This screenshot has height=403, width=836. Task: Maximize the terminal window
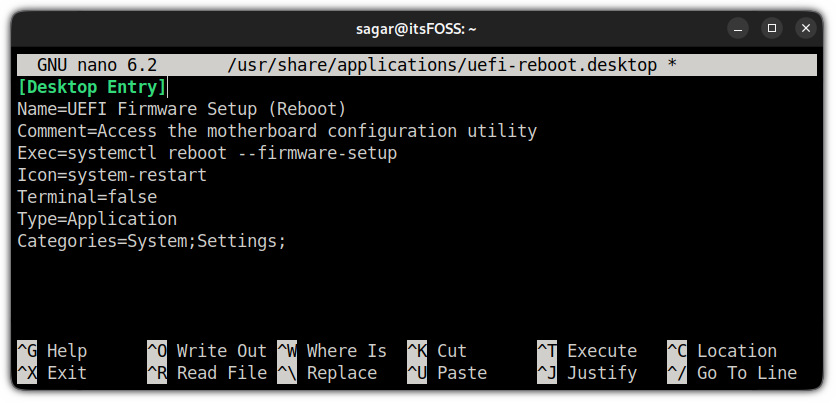pyautogui.click(x=772, y=27)
